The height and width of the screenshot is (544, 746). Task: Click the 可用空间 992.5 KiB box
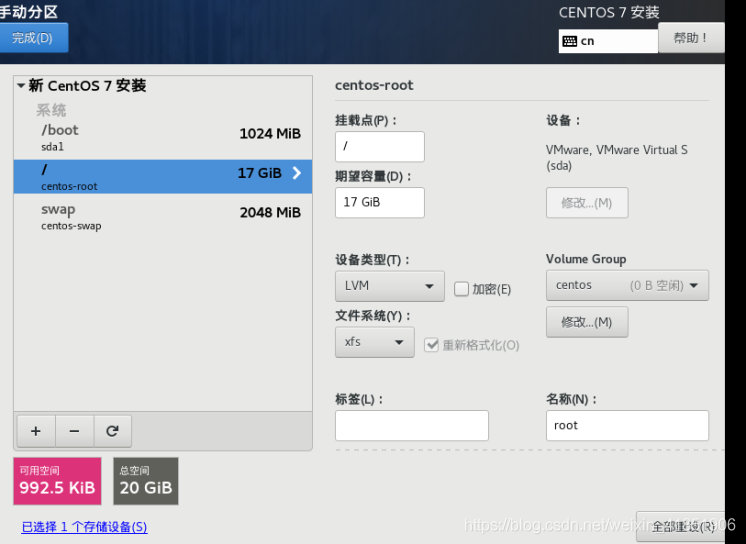tap(57, 481)
